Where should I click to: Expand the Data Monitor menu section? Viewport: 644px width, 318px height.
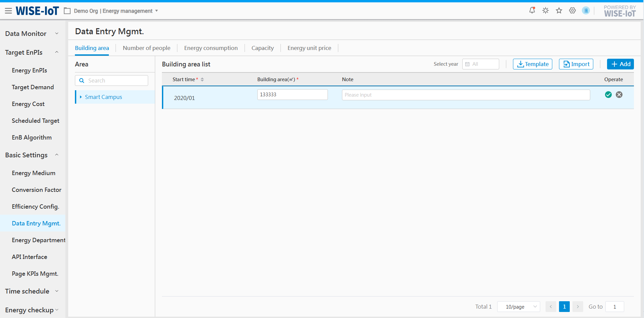point(57,34)
